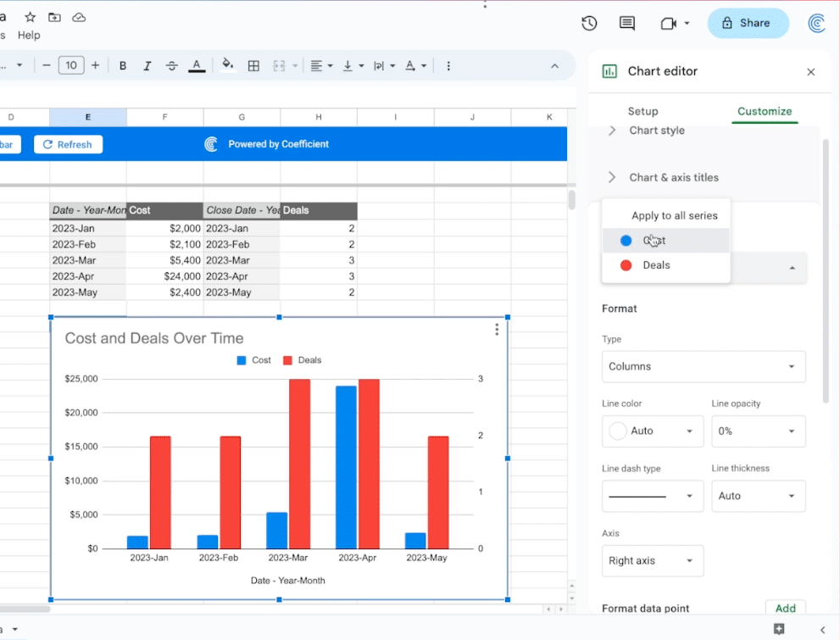
Task: Click the move to folder icon
Action: pos(54,17)
